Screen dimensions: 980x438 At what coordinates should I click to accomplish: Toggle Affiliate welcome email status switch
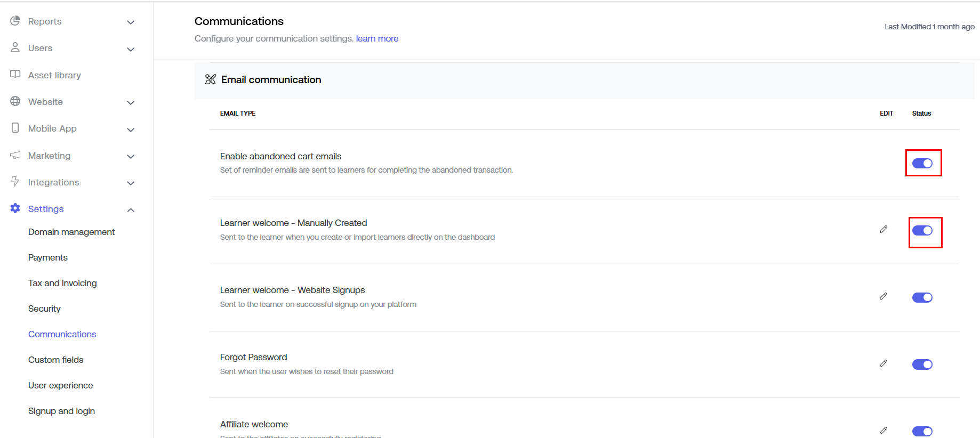(922, 431)
